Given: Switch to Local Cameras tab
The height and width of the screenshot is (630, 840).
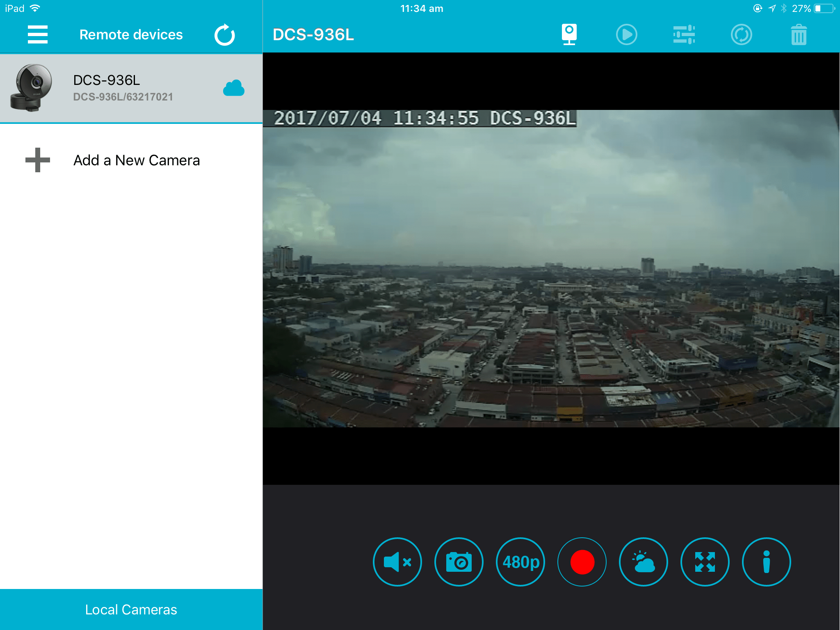Looking at the screenshot, I should click(131, 609).
